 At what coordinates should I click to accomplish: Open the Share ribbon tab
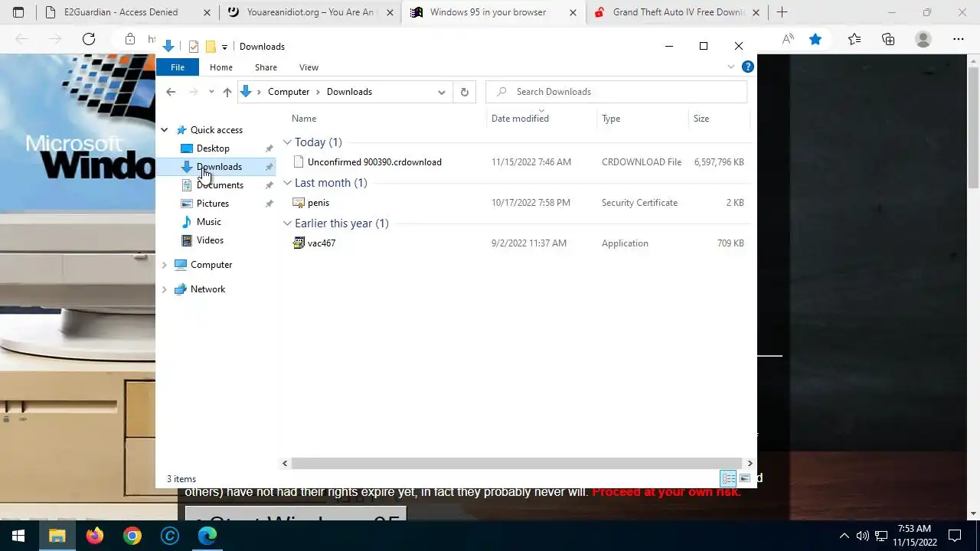266,67
